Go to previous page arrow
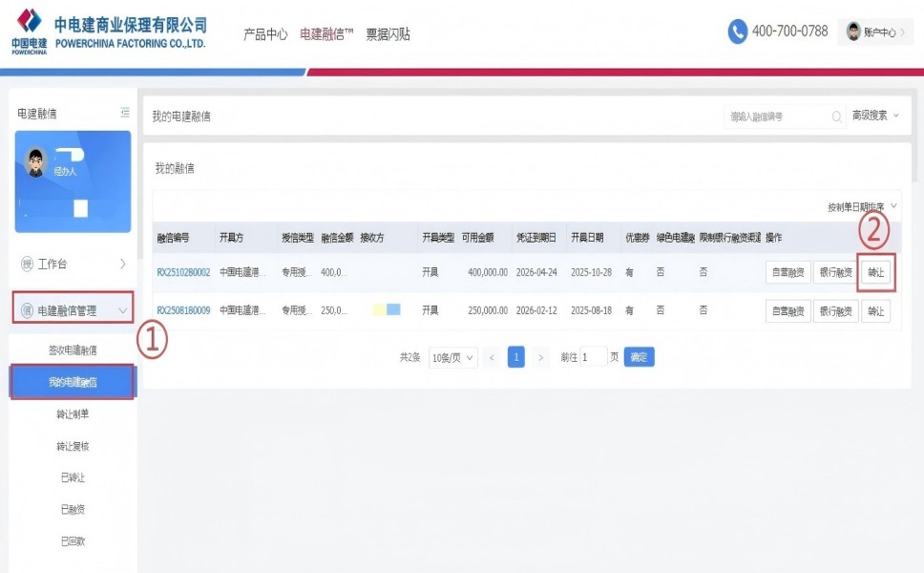Viewport: 924px width, 573px height. click(492, 357)
